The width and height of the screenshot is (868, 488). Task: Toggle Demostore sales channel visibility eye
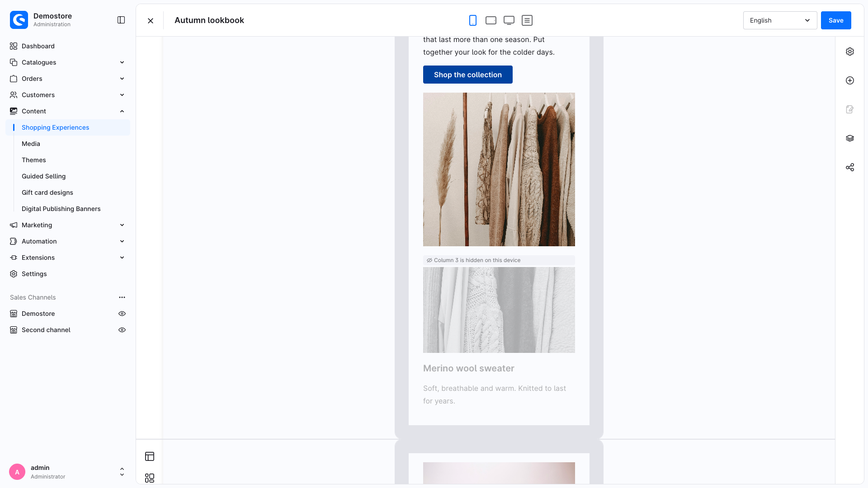tap(122, 314)
